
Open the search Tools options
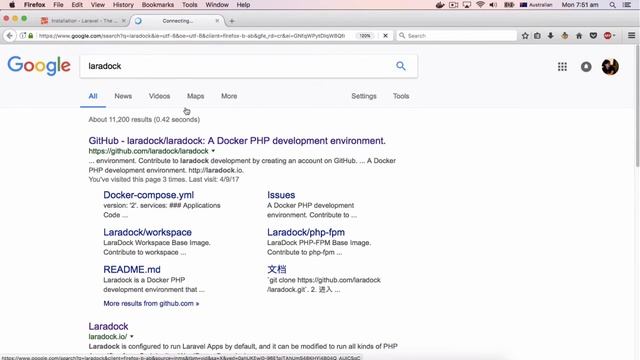[401, 96]
